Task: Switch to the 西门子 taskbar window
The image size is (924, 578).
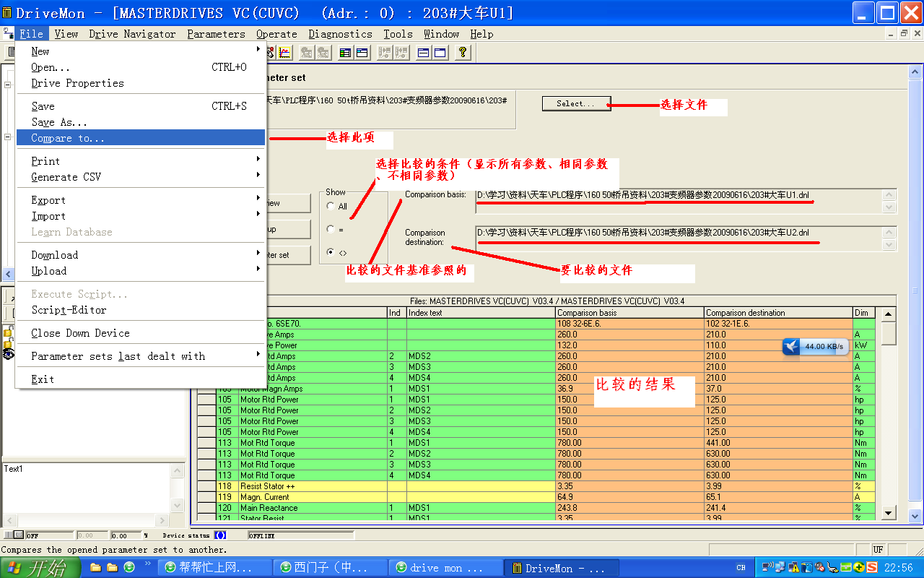Action: point(331,568)
